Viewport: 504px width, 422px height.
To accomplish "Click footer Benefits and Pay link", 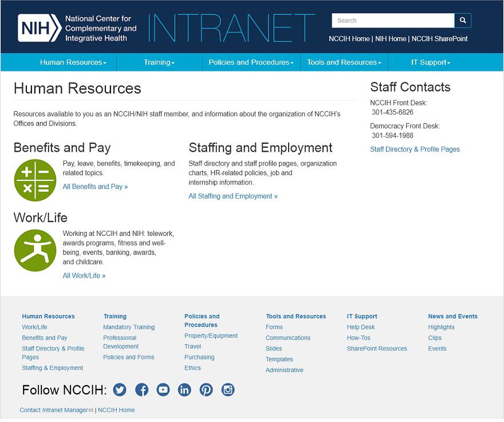I will click(44, 338).
